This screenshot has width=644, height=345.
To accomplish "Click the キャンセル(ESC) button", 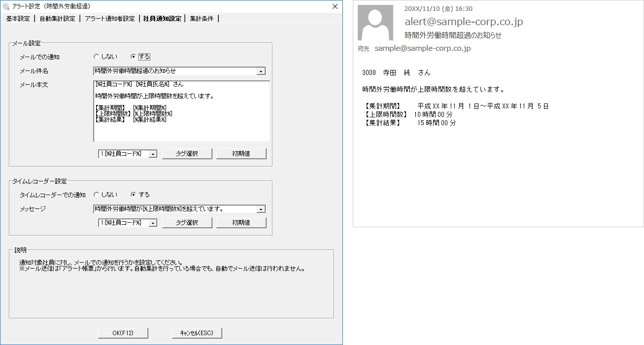I will click(x=197, y=333).
